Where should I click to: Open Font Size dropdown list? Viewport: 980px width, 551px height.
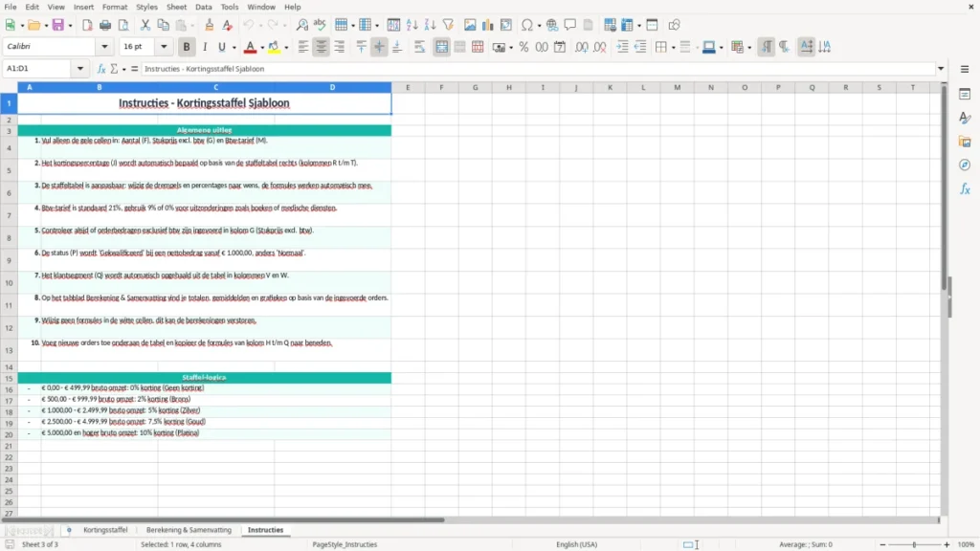tap(164, 46)
